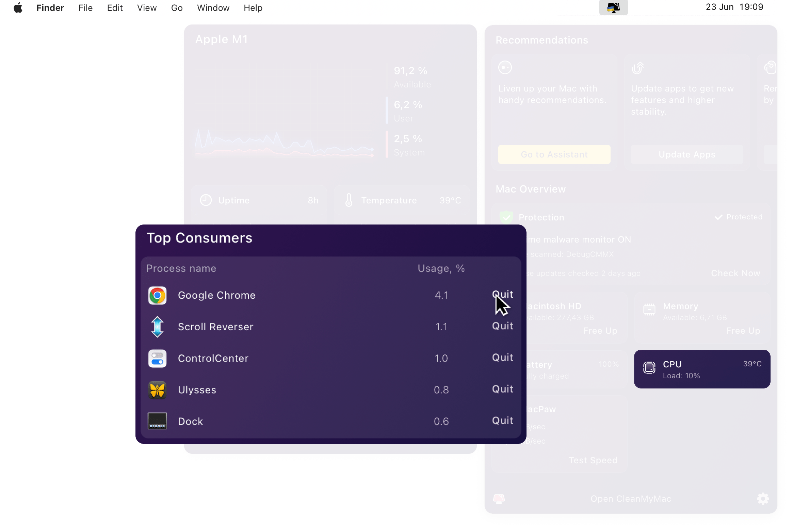Click the CPU usage graph

coord(284,143)
